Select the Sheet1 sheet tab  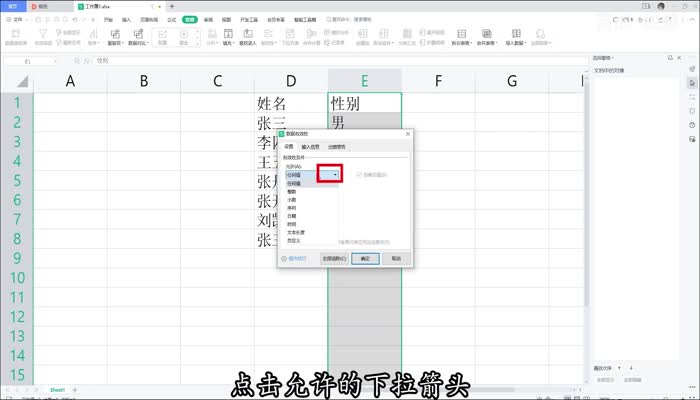click(57, 389)
